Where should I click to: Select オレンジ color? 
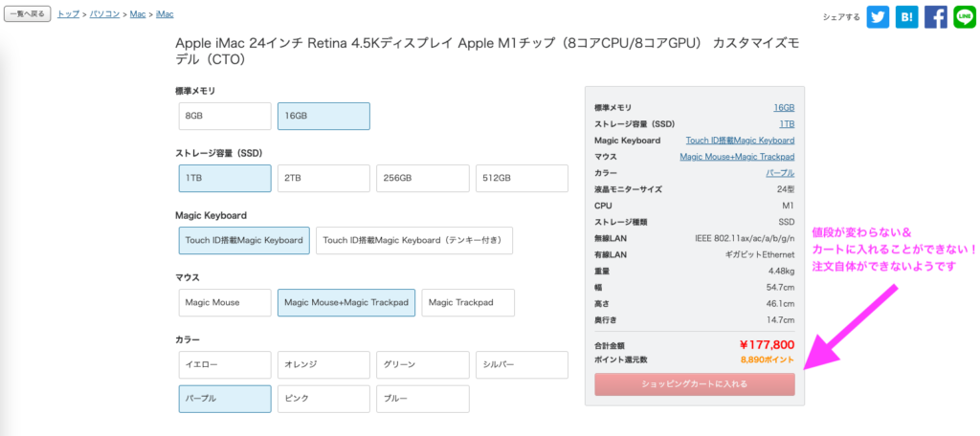pyautogui.click(x=323, y=365)
